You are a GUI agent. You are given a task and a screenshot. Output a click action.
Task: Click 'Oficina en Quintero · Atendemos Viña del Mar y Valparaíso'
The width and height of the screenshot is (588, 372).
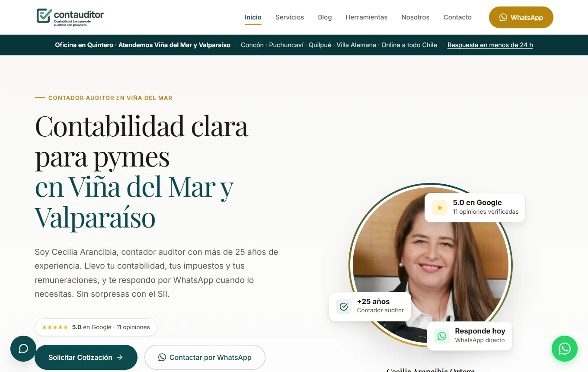[143, 45]
